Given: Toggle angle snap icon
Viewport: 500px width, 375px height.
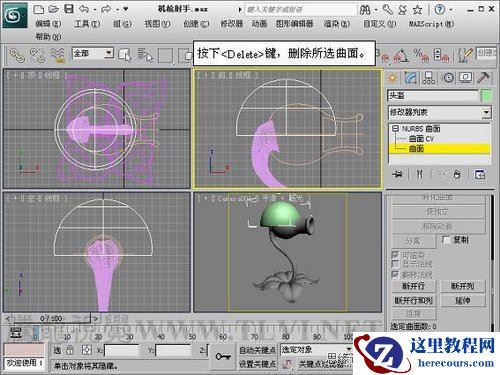Looking at the screenshot, I should (402, 56).
